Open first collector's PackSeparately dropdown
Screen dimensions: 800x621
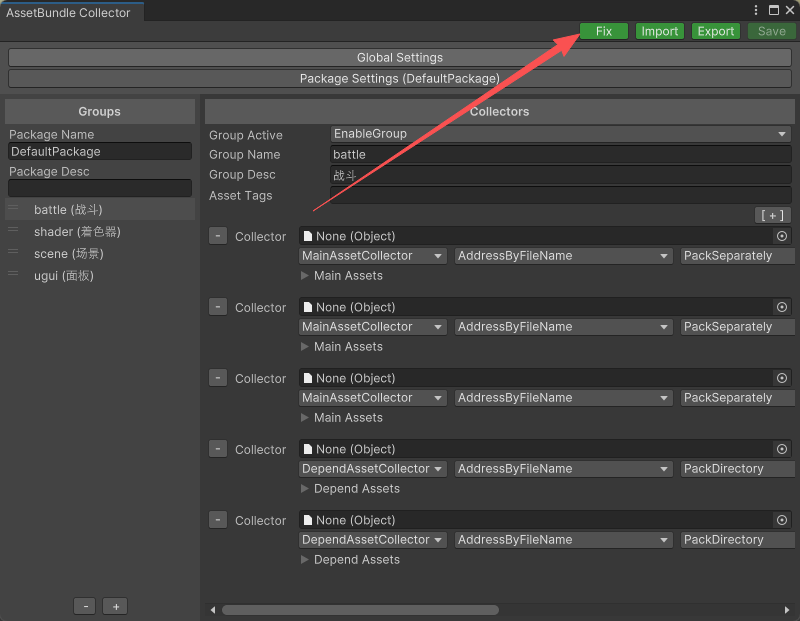point(738,256)
